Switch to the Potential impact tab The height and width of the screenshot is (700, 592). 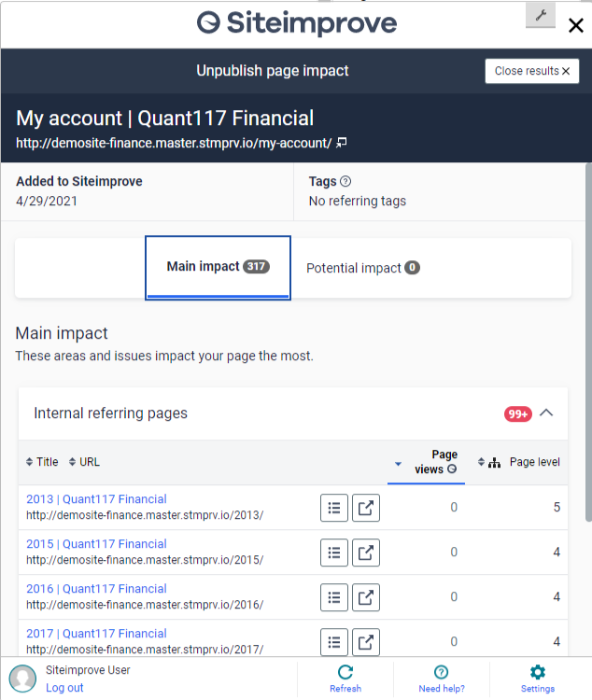click(x=363, y=268)
